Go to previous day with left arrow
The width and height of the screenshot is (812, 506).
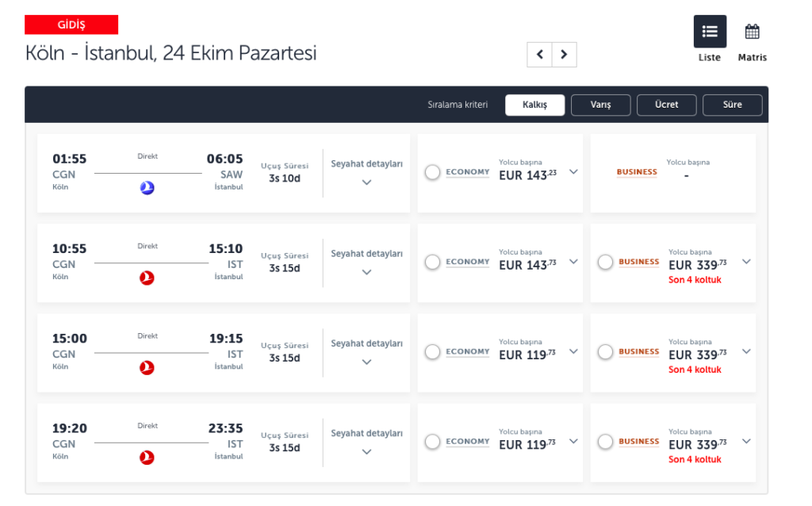click(540, 55)
